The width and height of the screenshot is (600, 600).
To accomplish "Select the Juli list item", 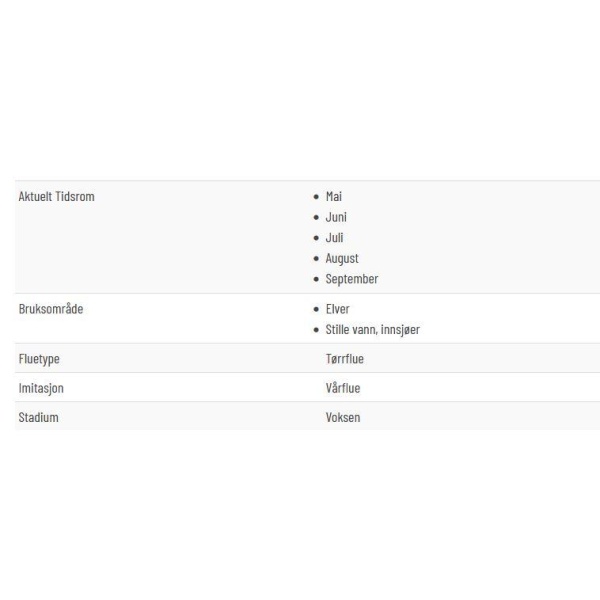I will click(334, 238).
